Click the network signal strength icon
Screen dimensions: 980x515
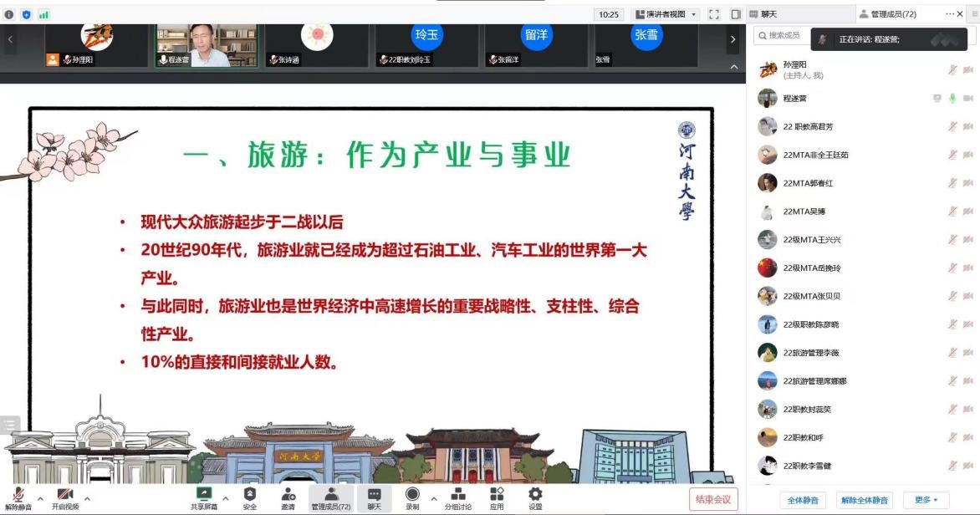click(x=43, y=14)
